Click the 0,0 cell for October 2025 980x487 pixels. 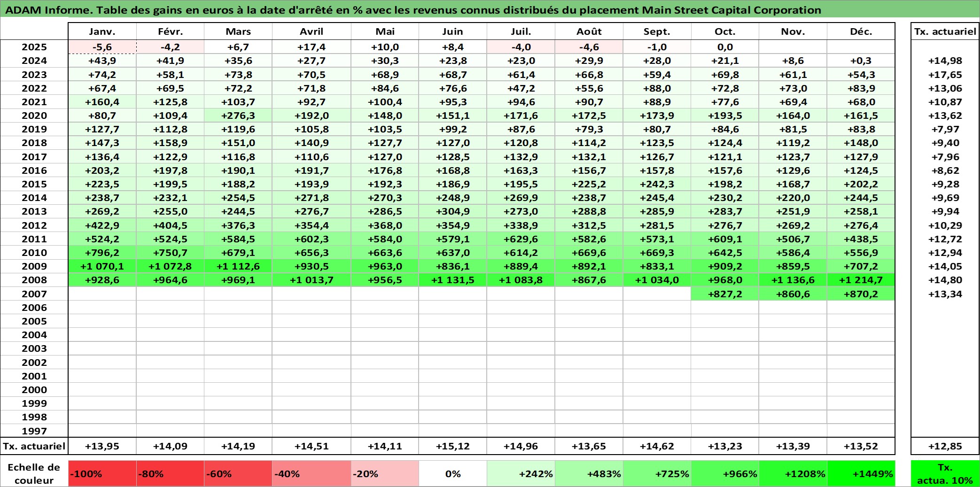click(x=725, y=47)
